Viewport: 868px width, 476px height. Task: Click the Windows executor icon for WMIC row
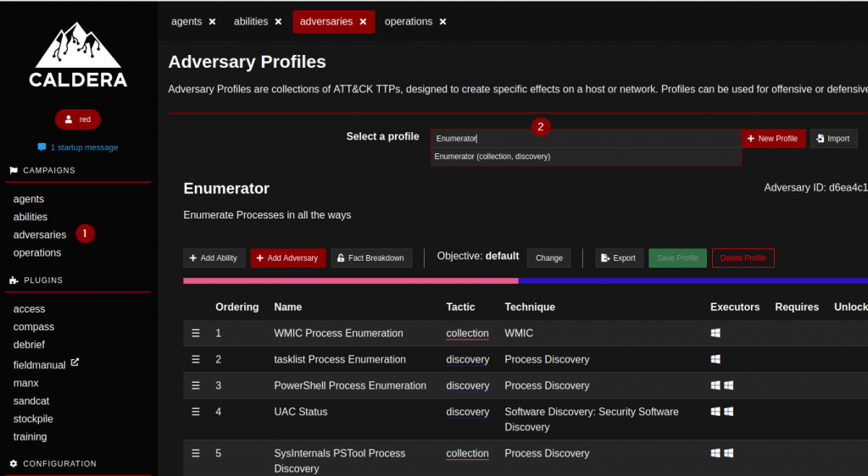pos(715,333)
